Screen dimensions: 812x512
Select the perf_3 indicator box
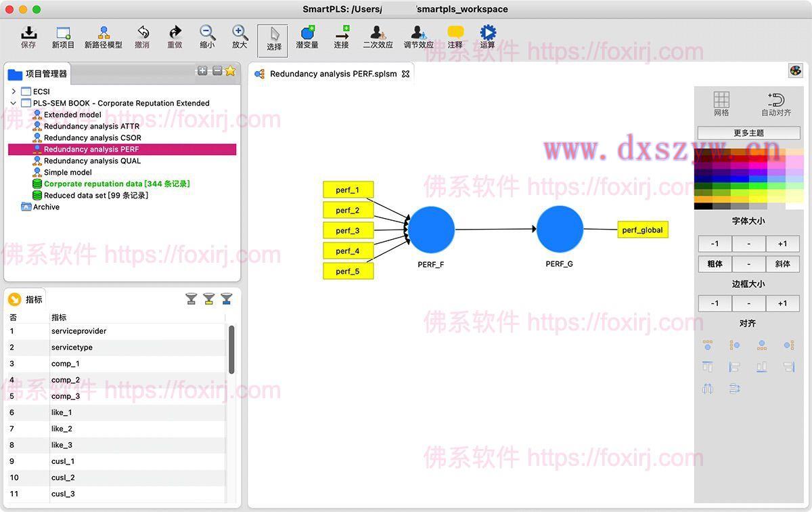coord(348,230)
